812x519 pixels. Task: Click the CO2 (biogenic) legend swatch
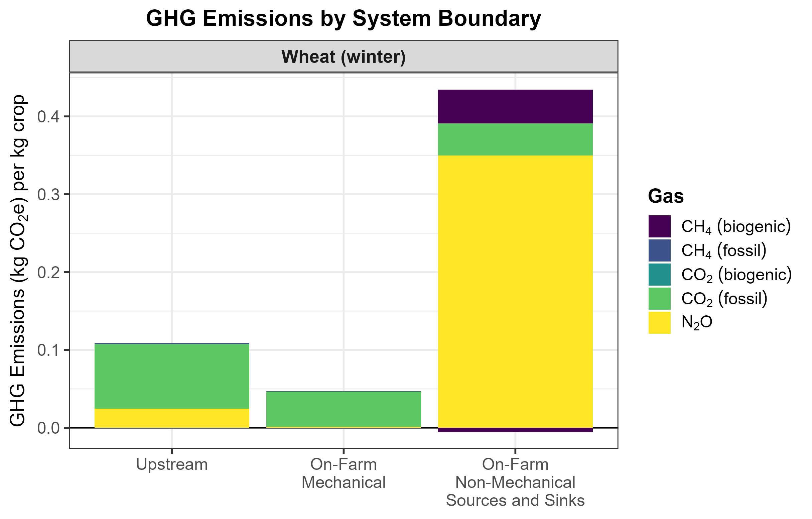pos(659,274)
